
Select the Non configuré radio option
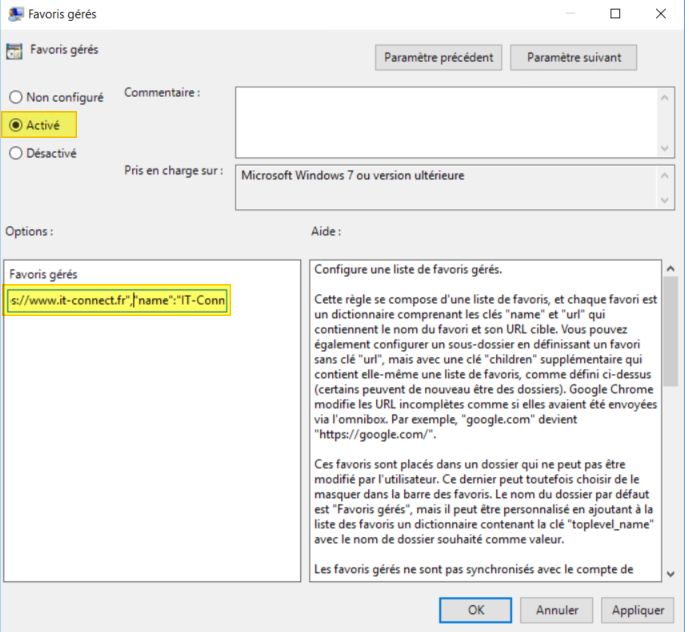[16, 98]
